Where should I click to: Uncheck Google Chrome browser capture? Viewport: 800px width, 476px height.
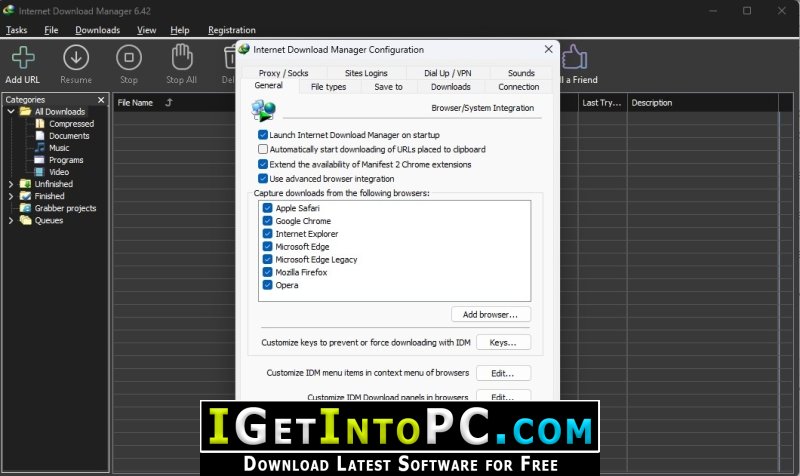267,221
